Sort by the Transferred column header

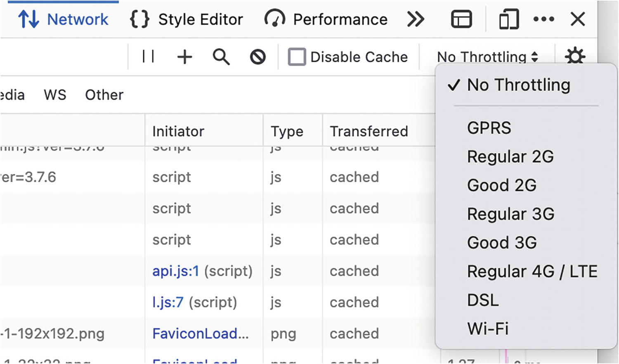[369, 131]
